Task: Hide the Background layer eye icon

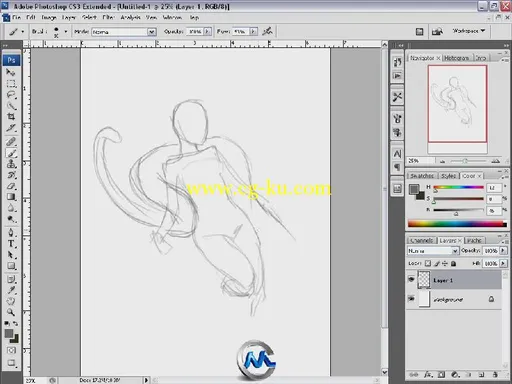Action: [411, 299]
